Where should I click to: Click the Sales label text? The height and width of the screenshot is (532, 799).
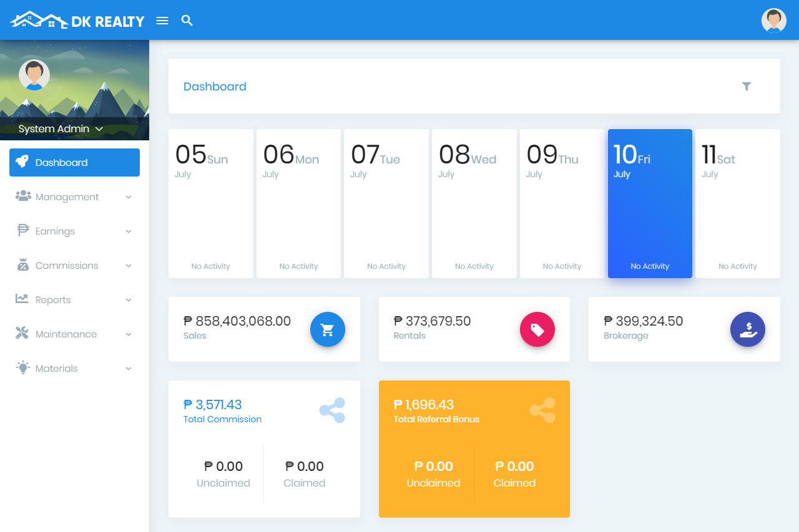195,336
